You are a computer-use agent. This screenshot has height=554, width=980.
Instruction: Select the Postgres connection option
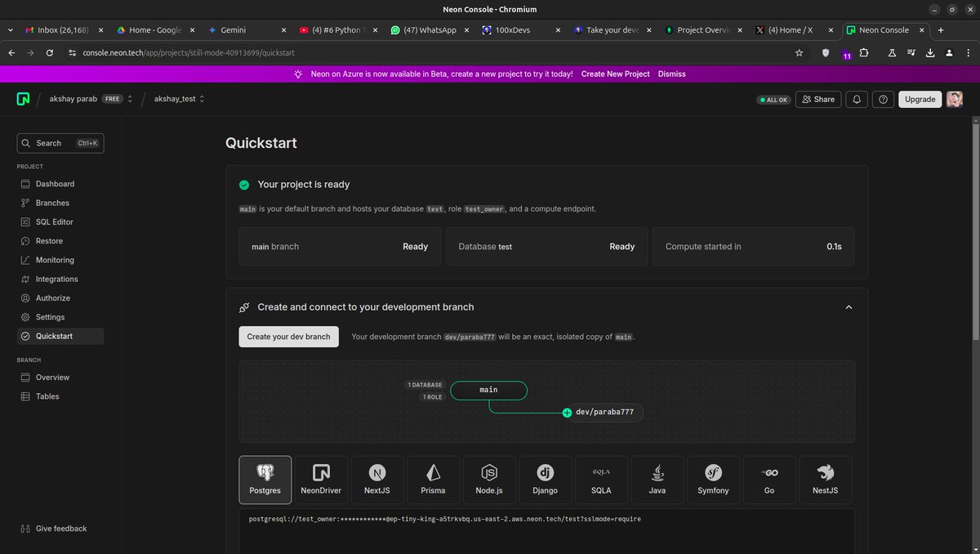265,480
